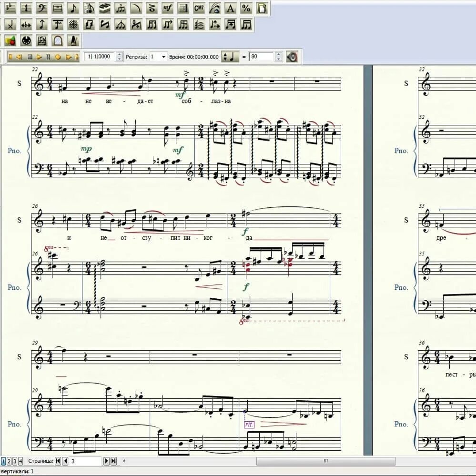Select the Ossia arch-shaped tool icon
The width and height of the screenshot is (476, 476).
[x=57, y=41]
